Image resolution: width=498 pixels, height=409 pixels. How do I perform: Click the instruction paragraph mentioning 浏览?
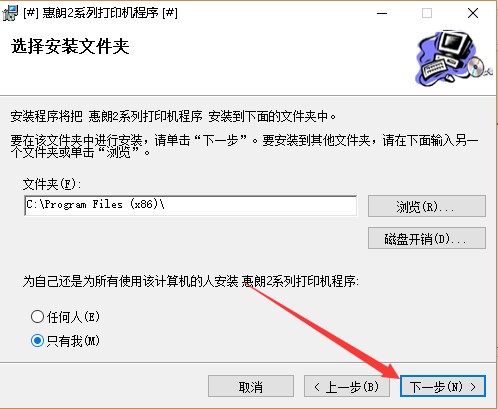coord(244,146)
